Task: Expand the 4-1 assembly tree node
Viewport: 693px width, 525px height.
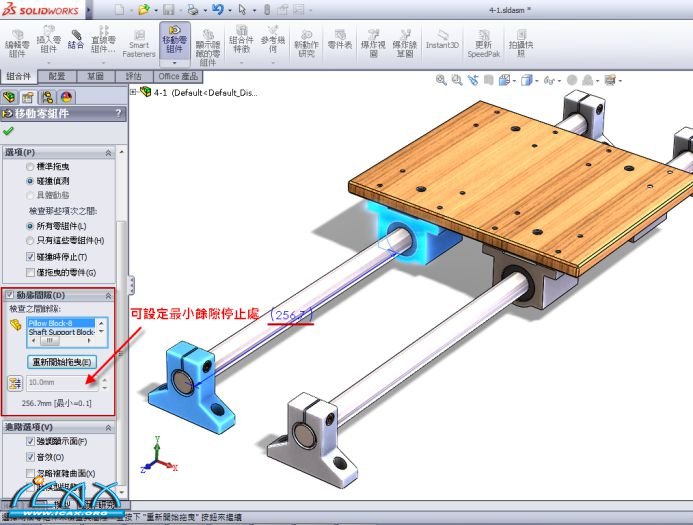Action: pos(133,92)
